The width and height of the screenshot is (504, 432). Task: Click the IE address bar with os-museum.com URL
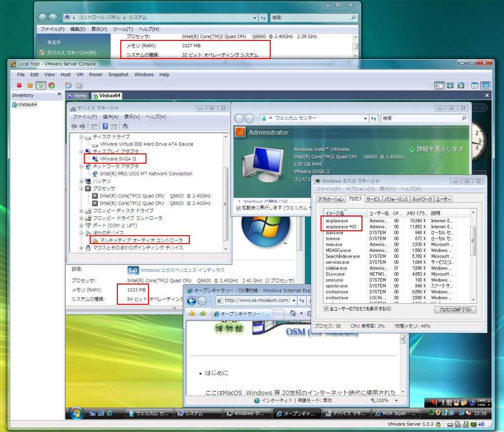pos(256,300)
